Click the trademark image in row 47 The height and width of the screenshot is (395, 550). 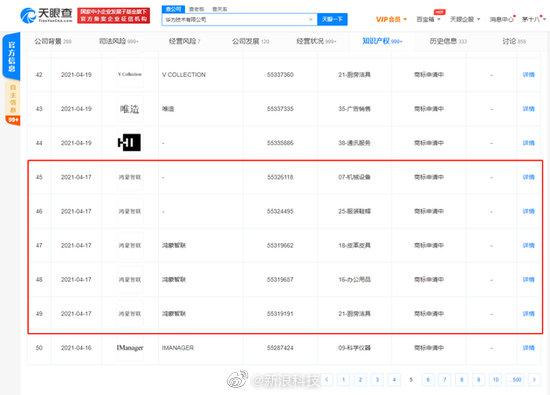tap(129, 245)
